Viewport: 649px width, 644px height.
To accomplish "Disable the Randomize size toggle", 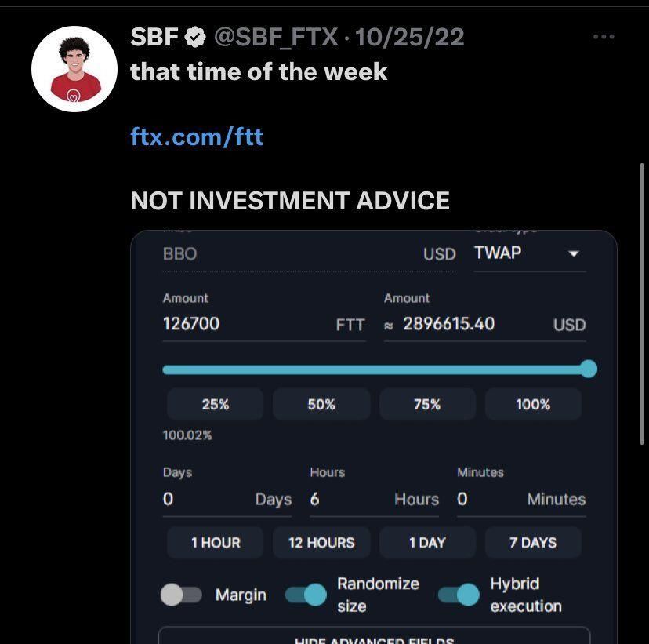I will (306, 595).
